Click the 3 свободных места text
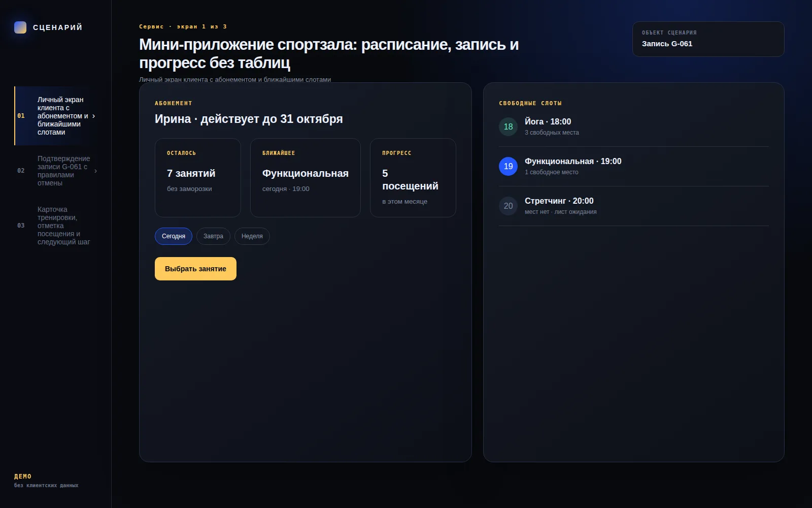The width and height of the screenshot is (812, 508). point(552,133)
